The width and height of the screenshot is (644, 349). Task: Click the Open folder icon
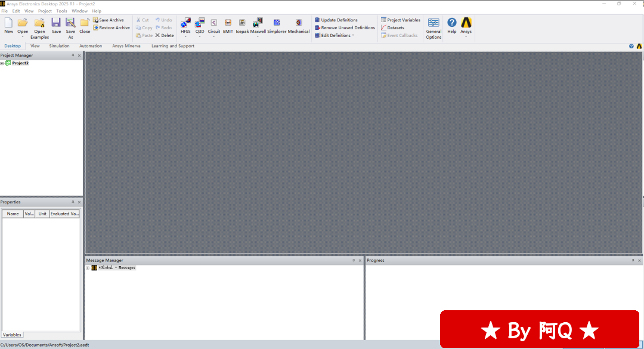pyautogui.click(x=23, y=23)
